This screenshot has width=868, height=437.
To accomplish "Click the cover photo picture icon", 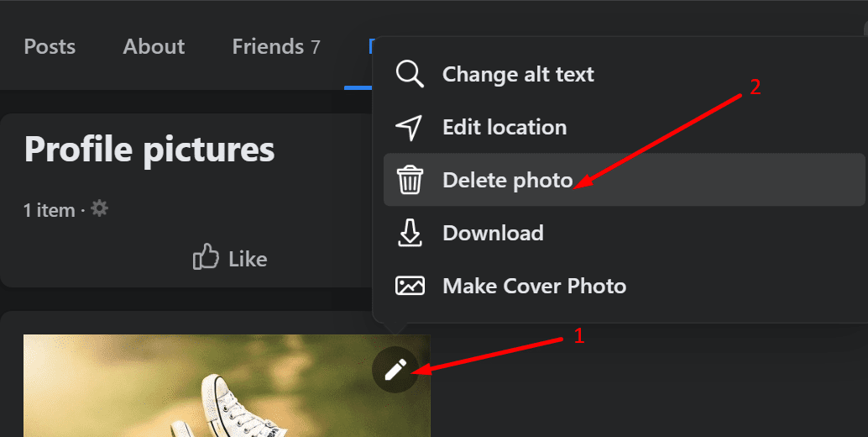I will [410, 286].
